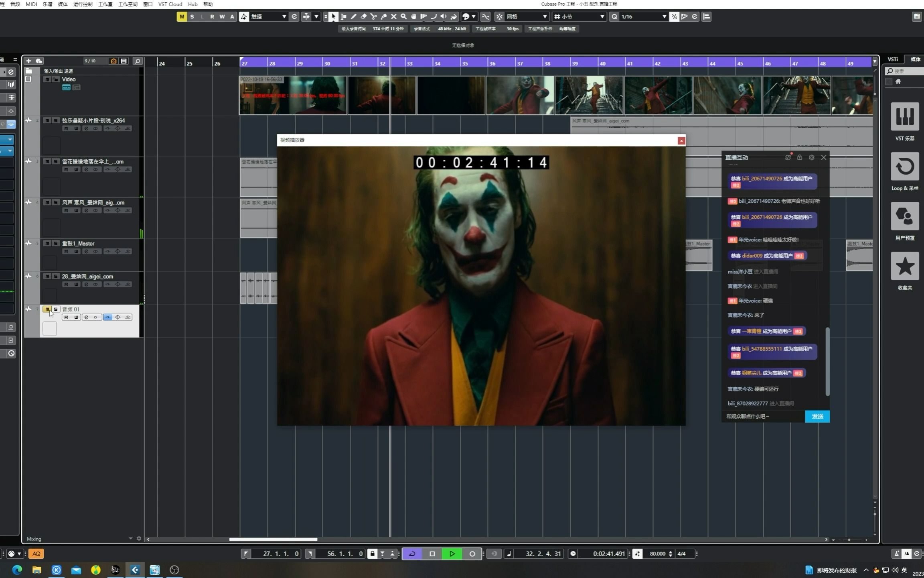Click the horizontal timeline scrollbar thumb

[x=273, y=539]
